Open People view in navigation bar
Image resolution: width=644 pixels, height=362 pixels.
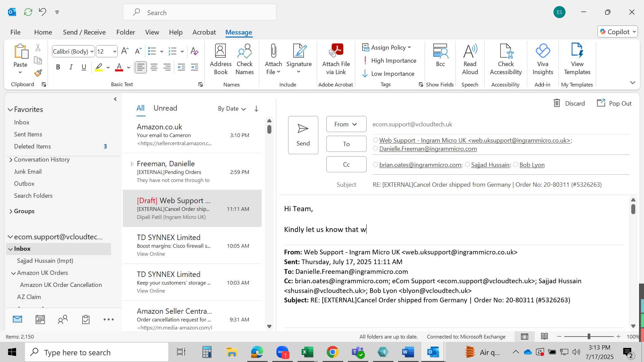click(x=63, y=319)
